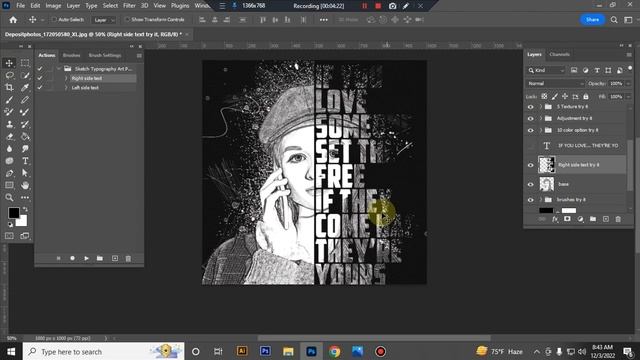Expand the 5 Texture try it group
Screen dimensions: 640x360
pyautogui.click(x=541, y=107)
